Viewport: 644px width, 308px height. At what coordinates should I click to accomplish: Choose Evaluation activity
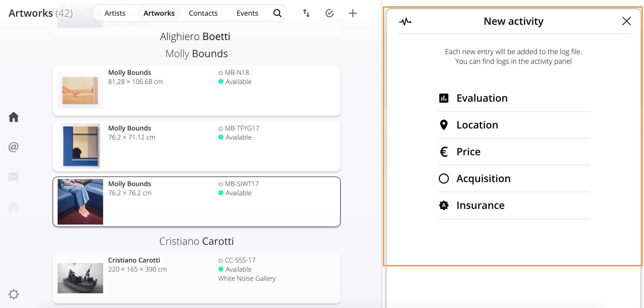514,98
